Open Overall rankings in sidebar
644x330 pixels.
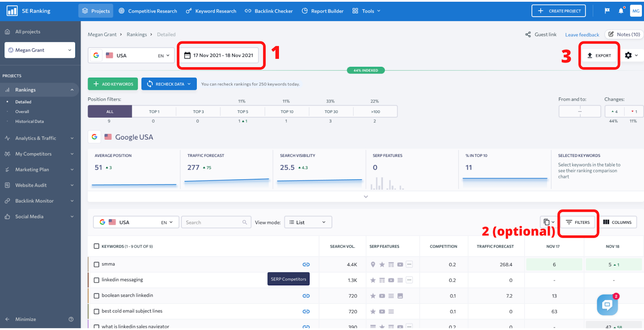tap(22, 111)
